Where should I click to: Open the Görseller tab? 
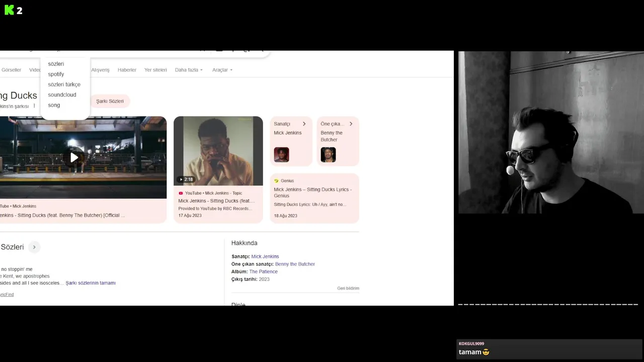(11, 70)
